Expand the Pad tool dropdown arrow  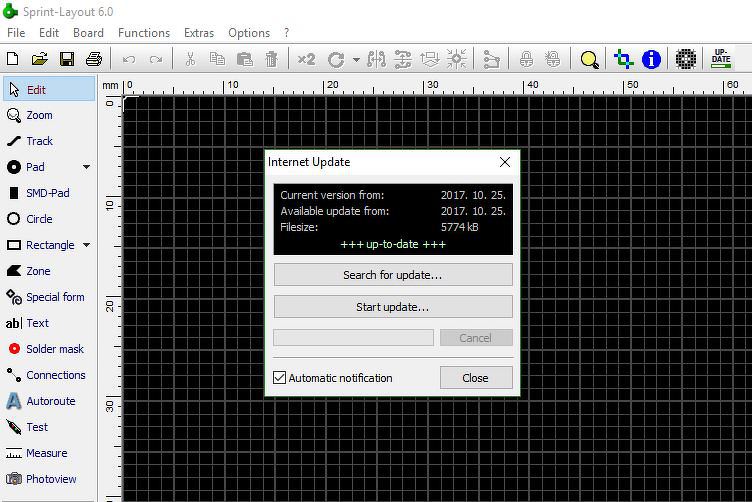click(86, 167)
